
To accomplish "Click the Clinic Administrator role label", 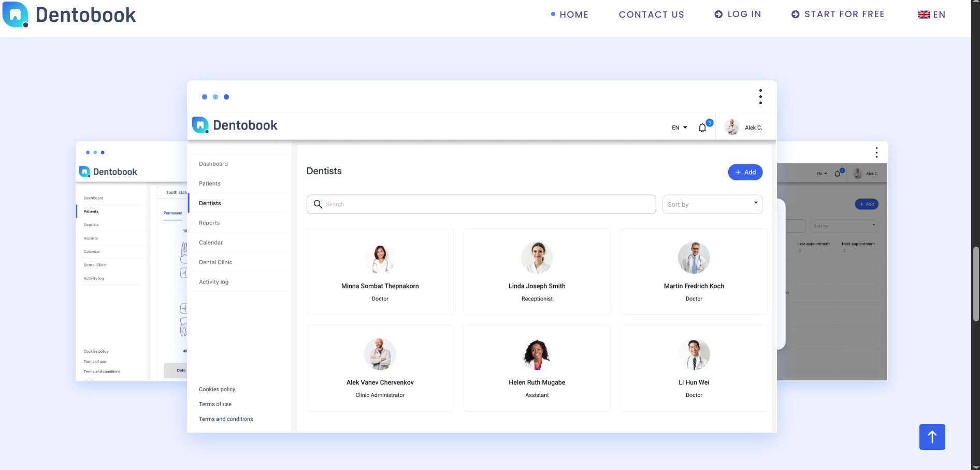I will (380, 395).
